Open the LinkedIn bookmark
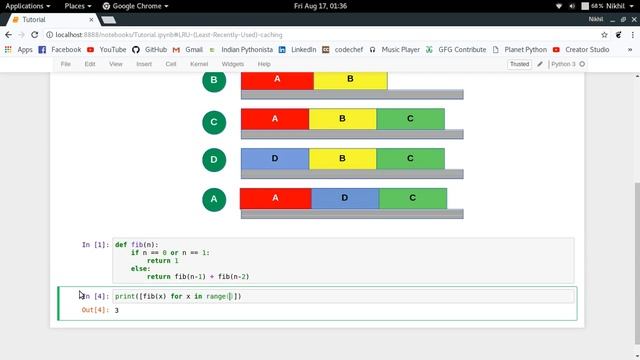The image size is (640, 360). [x=298, y=49]
